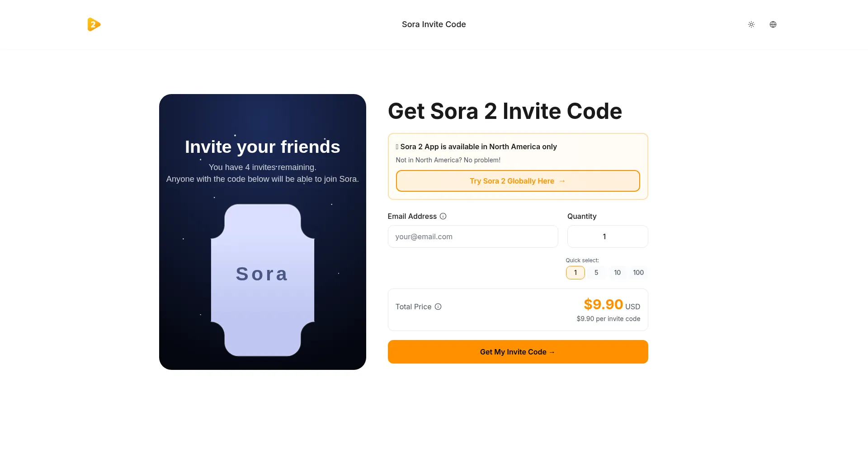Click the Total Price info icon

pyautogui.click(x=438, y=307)
